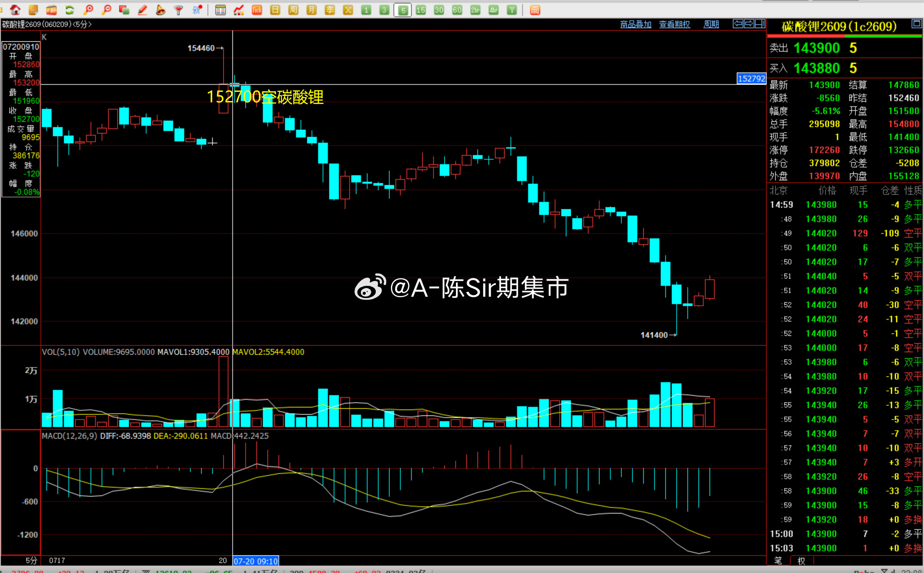Select the 14:59 trade row
This screenshot has height=573, width=924.
tap(845, 205)
